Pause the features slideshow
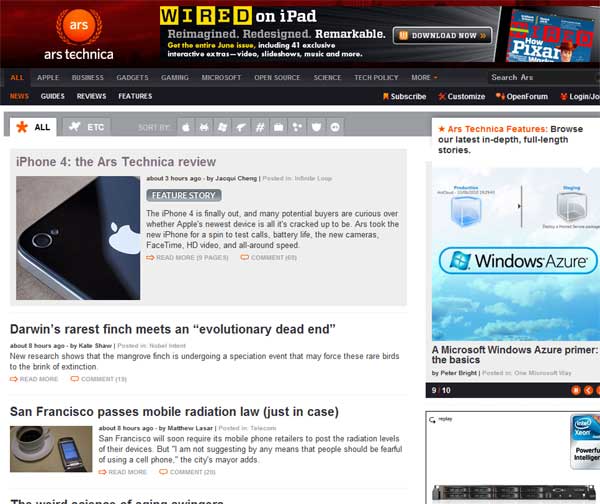The width and height of the screenshot is (600, 504). click(576, 390)
